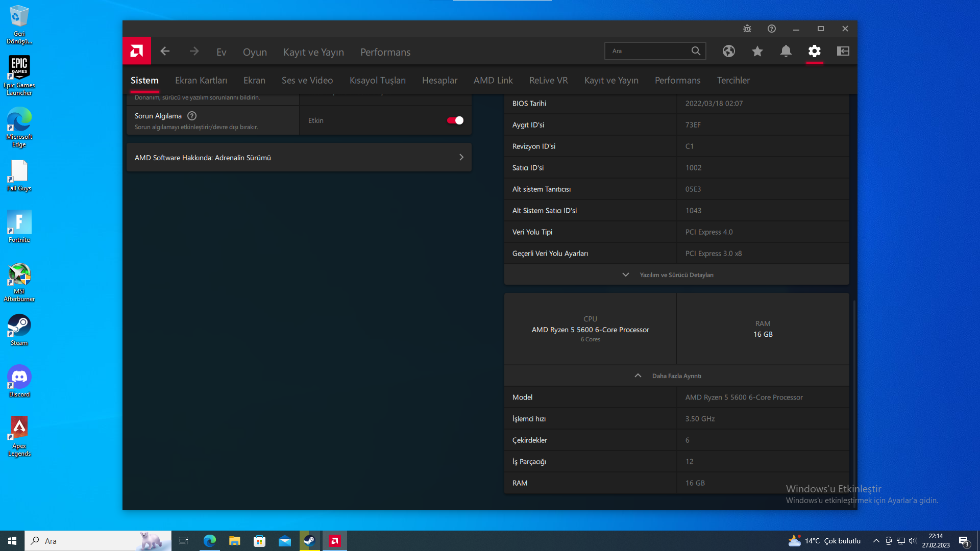Open the web browser globe icon
The height and width of the screenshot is (551, 980).
coord(729,51)
